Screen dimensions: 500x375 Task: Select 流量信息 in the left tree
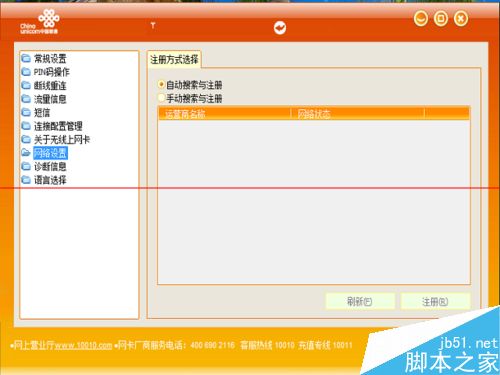pyautogui.click(x=50, y=99)
